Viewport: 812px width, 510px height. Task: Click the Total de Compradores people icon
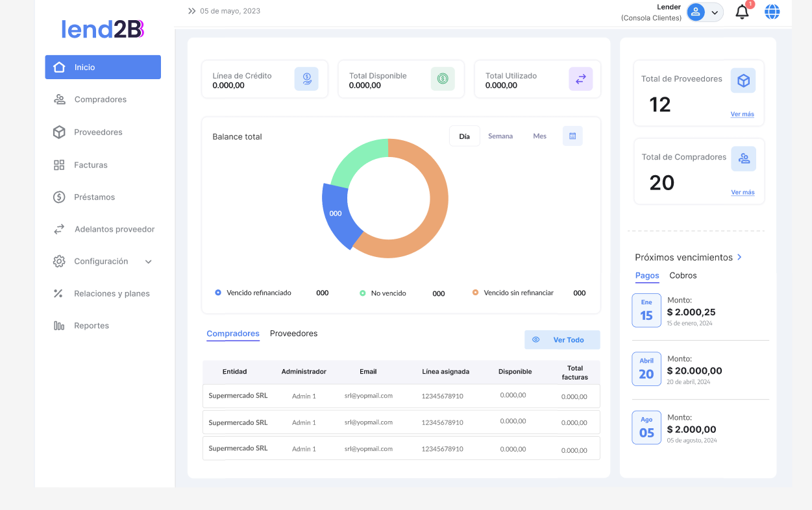(x=743, y=158)
